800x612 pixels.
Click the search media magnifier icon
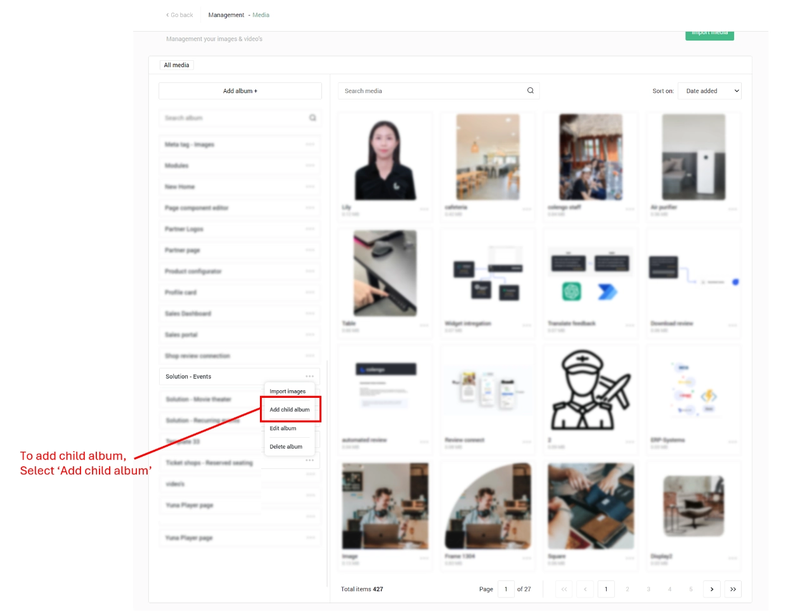[530, 91]
